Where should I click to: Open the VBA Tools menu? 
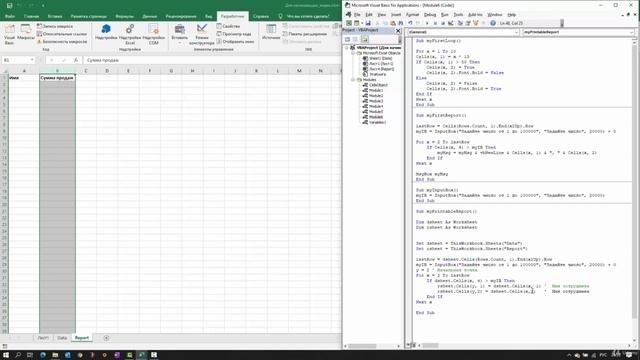pyautogui.click(x=458, y=15)
